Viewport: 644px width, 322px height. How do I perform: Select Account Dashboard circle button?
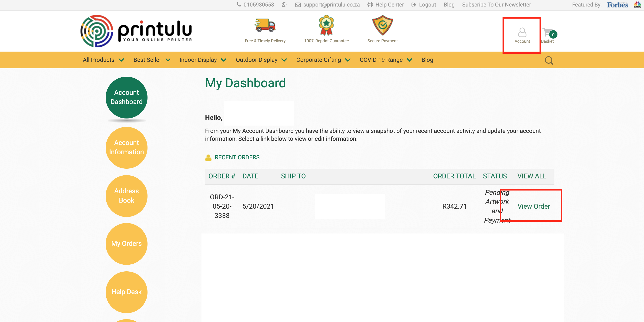tap(127, 97)
